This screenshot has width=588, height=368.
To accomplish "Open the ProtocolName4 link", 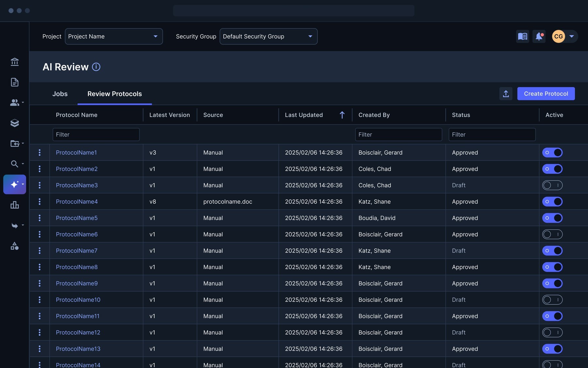I will click(77, 202).
